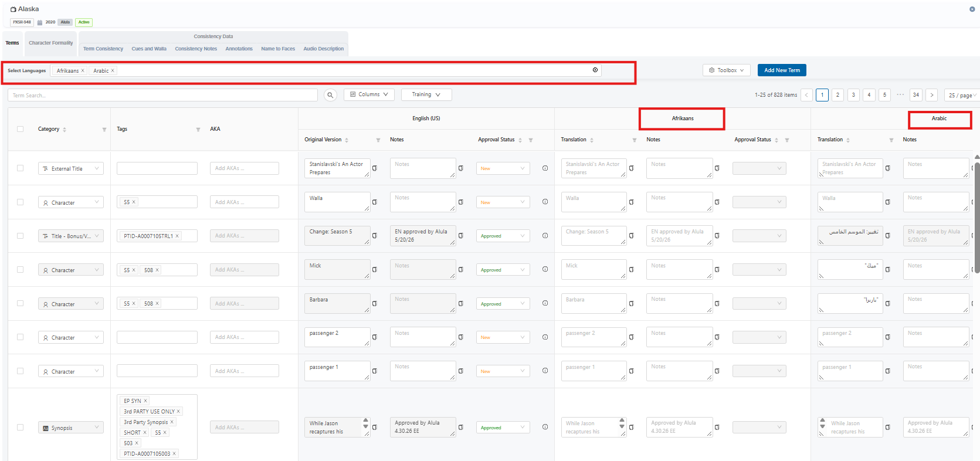Viewport: 980px width, 461px height.
Task: Change the 25 / page size selector
Action: 962,95
